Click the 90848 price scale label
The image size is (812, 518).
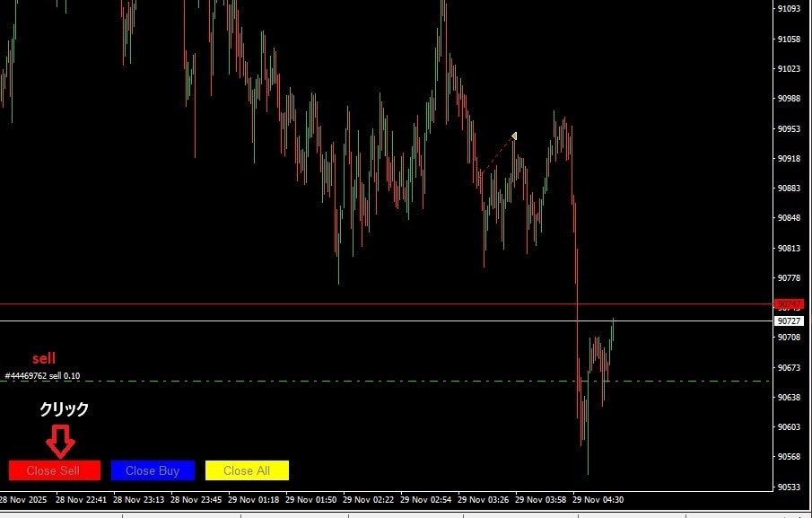click(x=790, y=217)
